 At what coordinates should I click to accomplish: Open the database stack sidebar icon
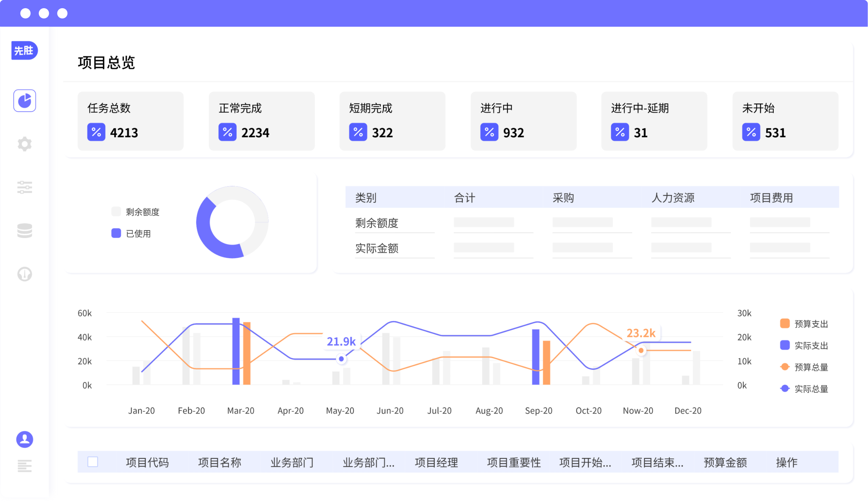25,231
